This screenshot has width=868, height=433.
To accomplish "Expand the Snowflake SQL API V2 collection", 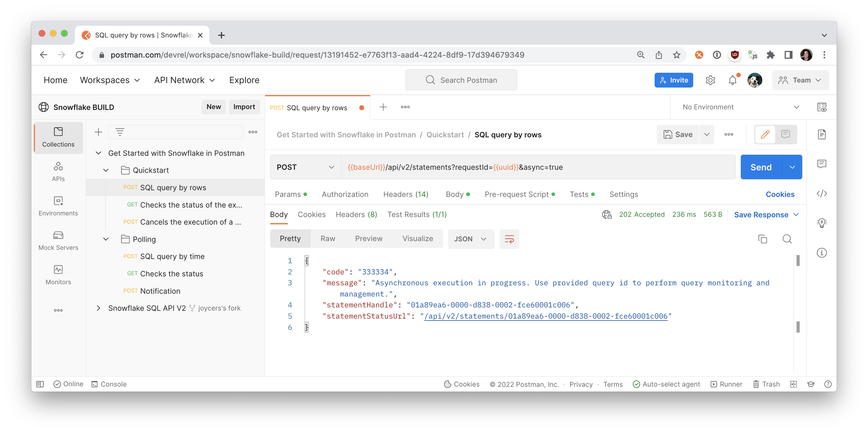I will (98, 308).
